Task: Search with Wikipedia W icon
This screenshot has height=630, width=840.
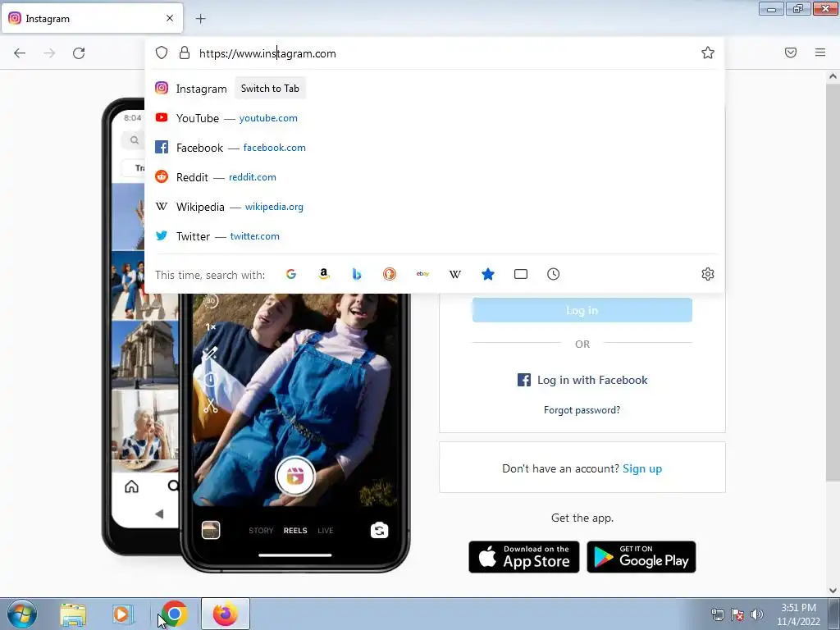Action: coord(454,274)
